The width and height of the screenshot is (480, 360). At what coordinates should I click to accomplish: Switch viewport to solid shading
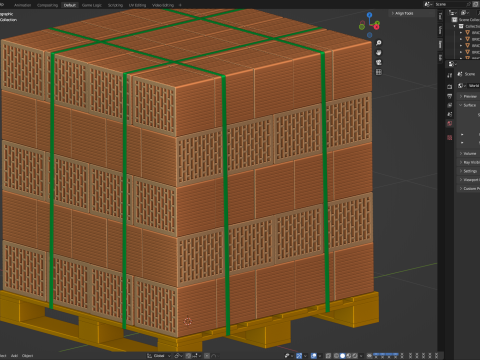click(342, 355)
